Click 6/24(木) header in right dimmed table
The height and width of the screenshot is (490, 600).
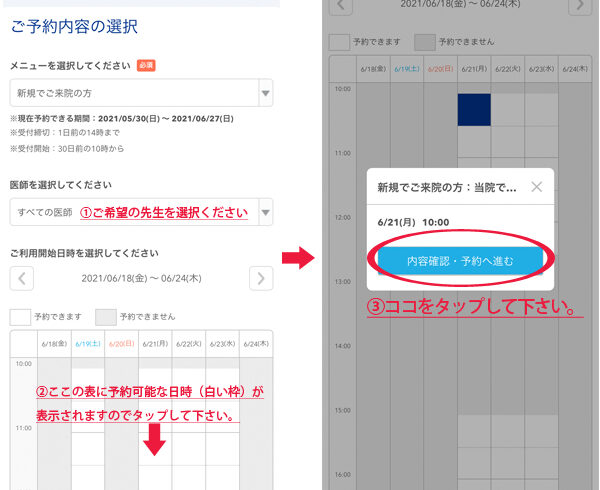[x=575, y=69]
